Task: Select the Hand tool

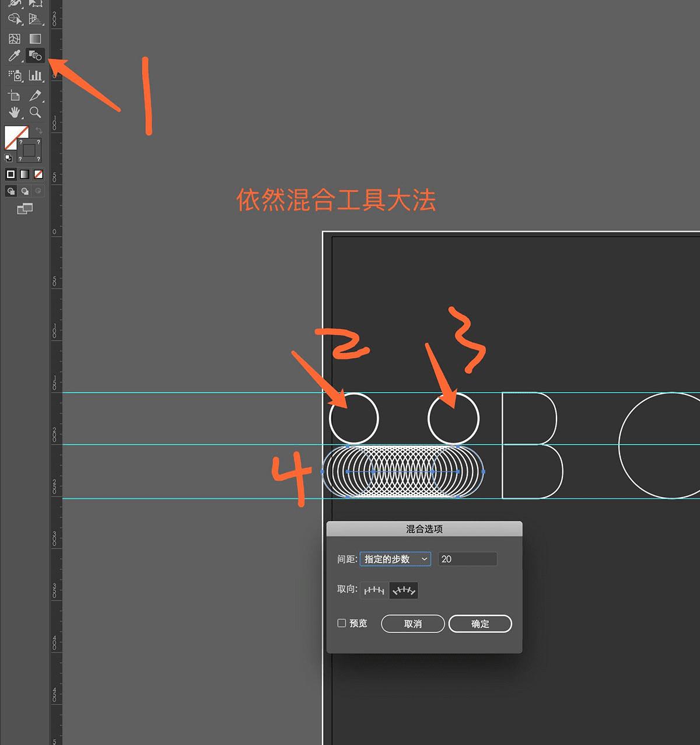Action: (x=15, y=112)
